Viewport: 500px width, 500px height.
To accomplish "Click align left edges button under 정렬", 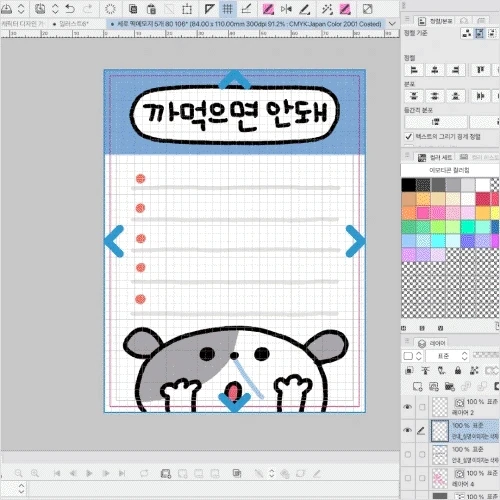I will [414, 70].
